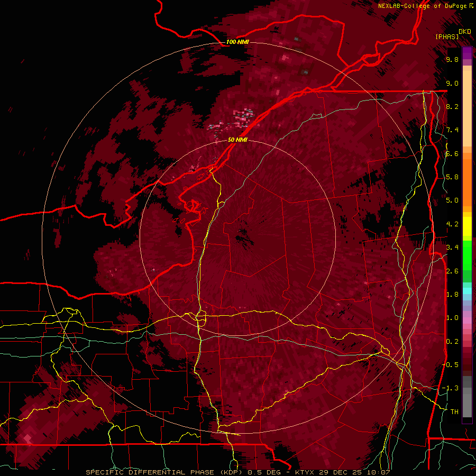Screen dimensions: 476x476
Task: Pick the yellow segment of the color bar
Action: (467, 226)
